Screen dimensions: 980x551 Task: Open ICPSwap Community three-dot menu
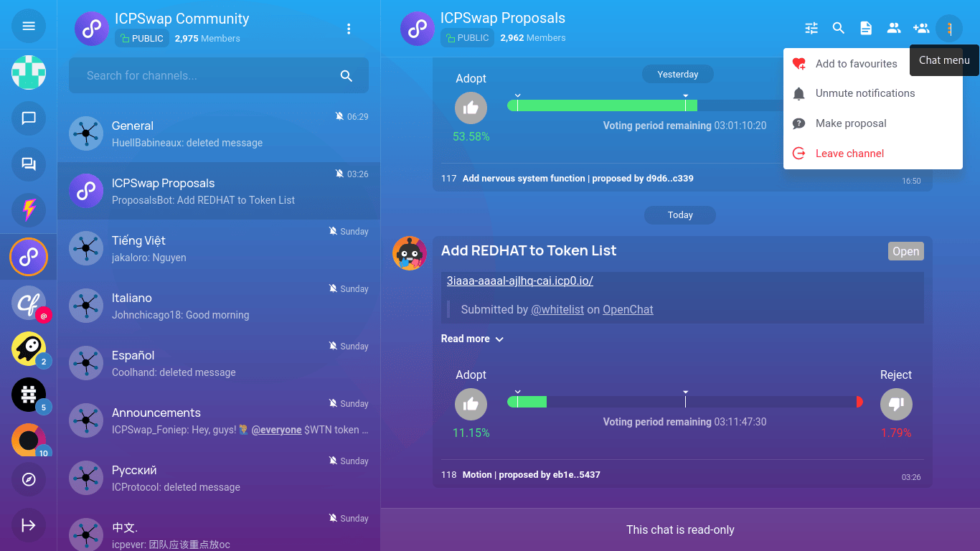pos(349,29)
